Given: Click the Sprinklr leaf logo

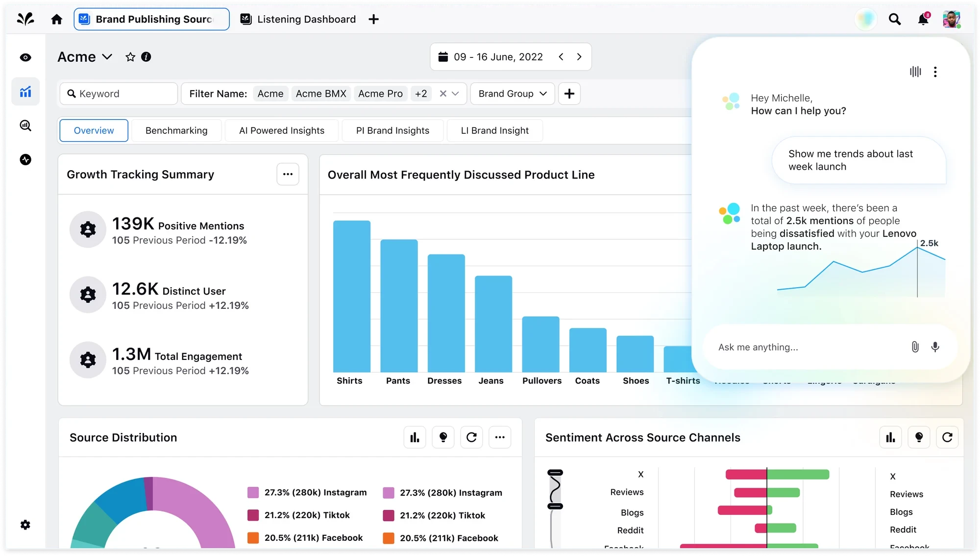Looking at the screenshot, I should tap(25, 19).
